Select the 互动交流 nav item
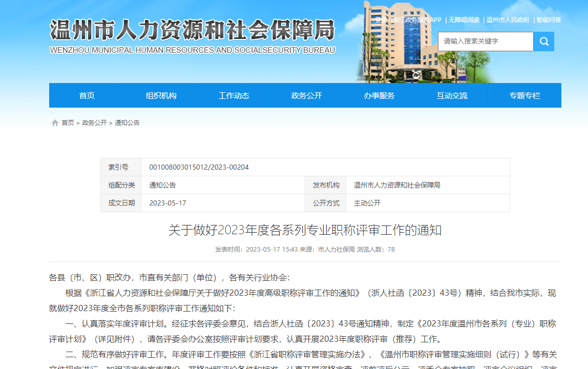The width and height of the screenshot is (588, 369). pyautogui.click(x=452, y=96)
